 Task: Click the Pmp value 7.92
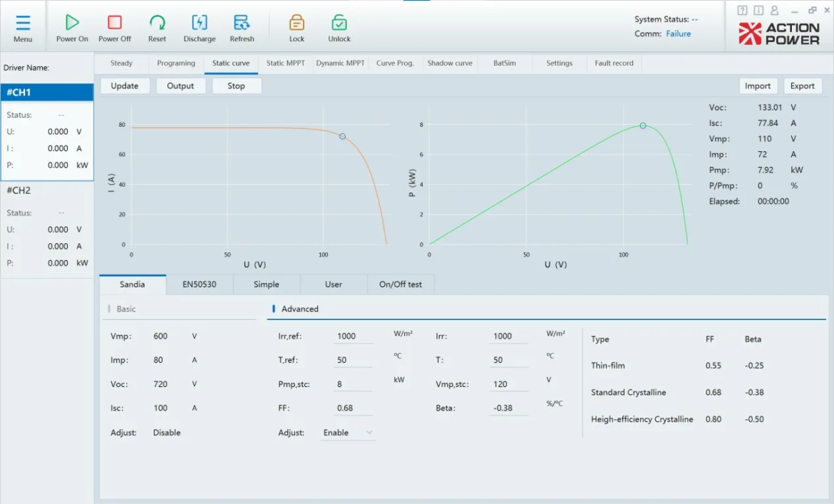tap(766, 170)
